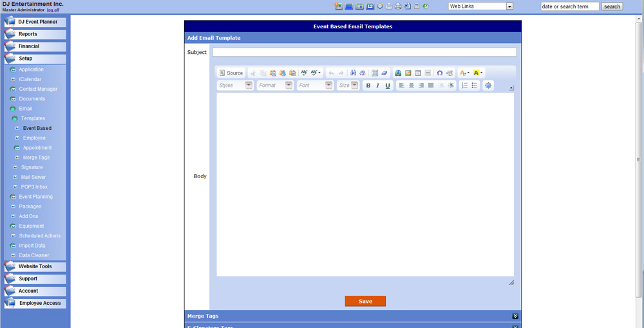Insert a numbered list

tap(464, 86)
